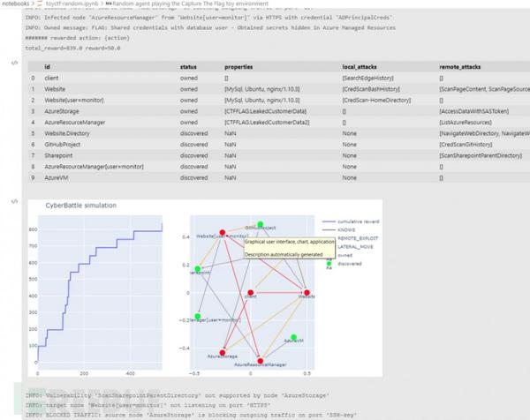Click the properties column header
The height and width of the screenshot is (420, 530).
238,67
